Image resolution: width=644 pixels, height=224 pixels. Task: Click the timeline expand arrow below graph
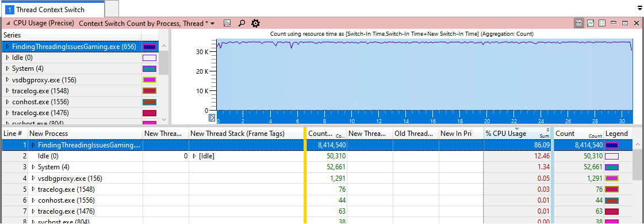tap(212, 118)
